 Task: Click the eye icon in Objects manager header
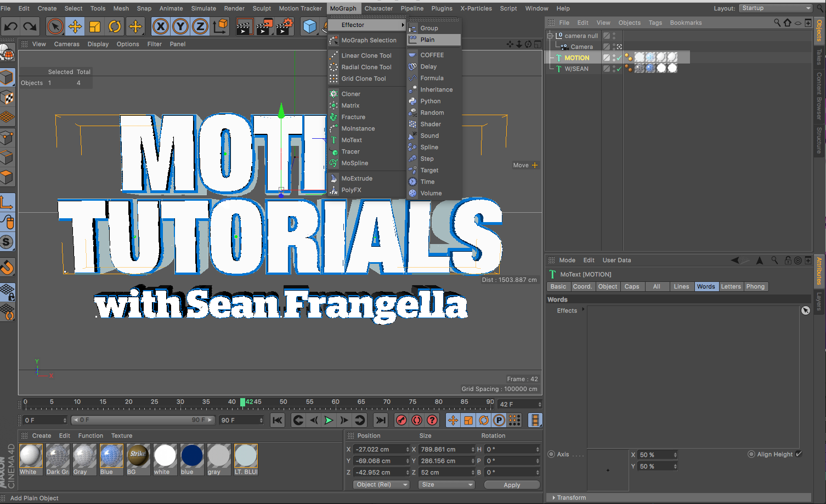(798, 22)
